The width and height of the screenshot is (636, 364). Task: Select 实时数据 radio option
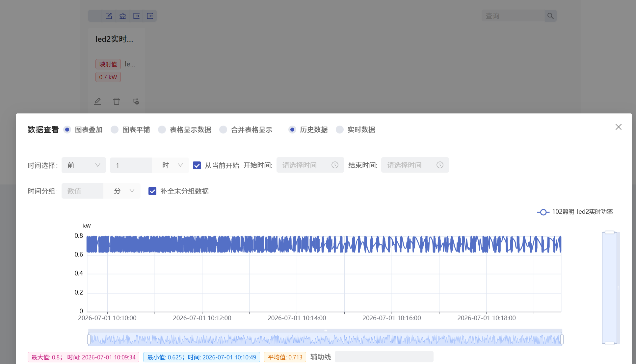[x=340, y=130]
